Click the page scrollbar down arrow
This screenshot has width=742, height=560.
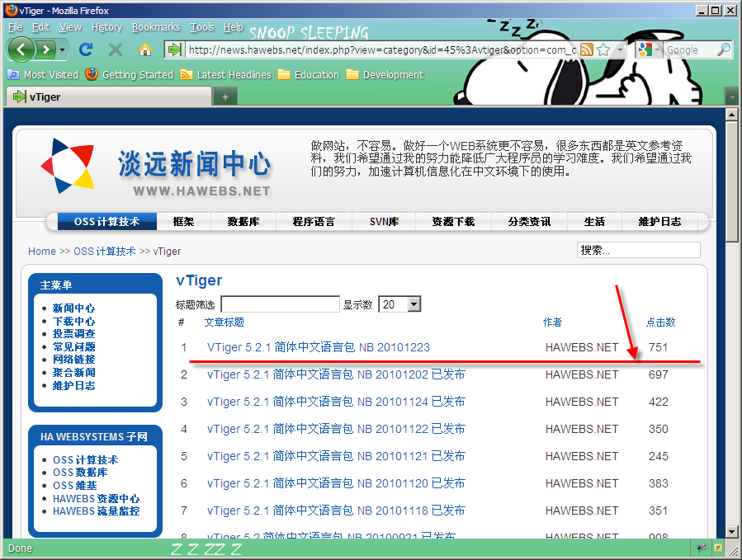731,531
